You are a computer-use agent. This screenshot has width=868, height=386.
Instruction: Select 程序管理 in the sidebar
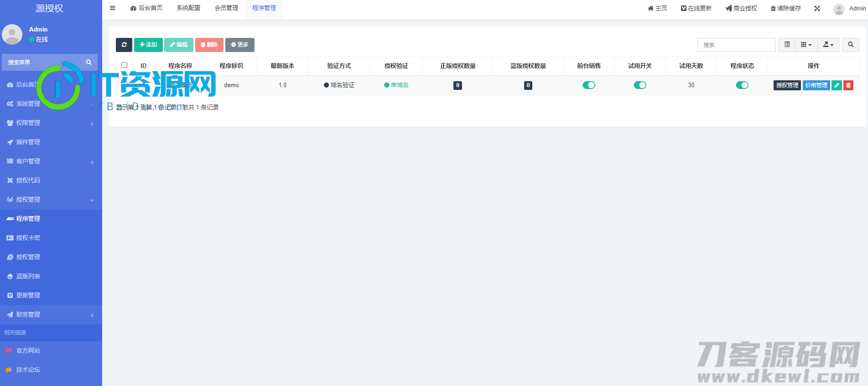[x=51, y=219]
